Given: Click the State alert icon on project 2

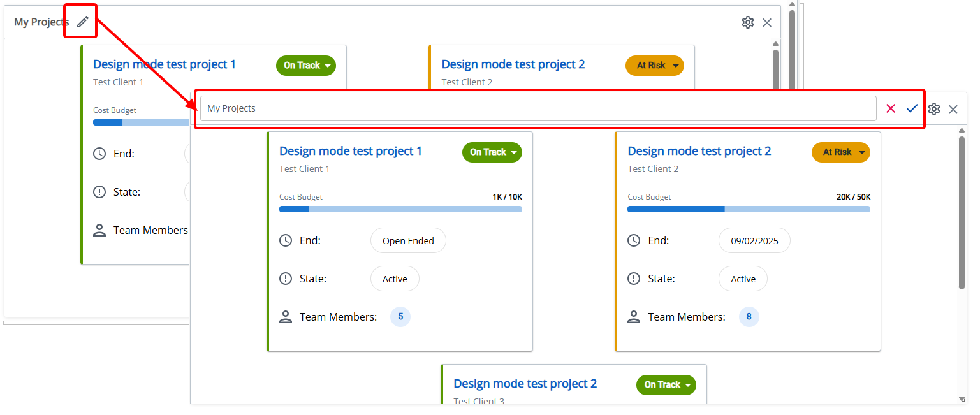Looking at the screenshot, I should (634, 279).
